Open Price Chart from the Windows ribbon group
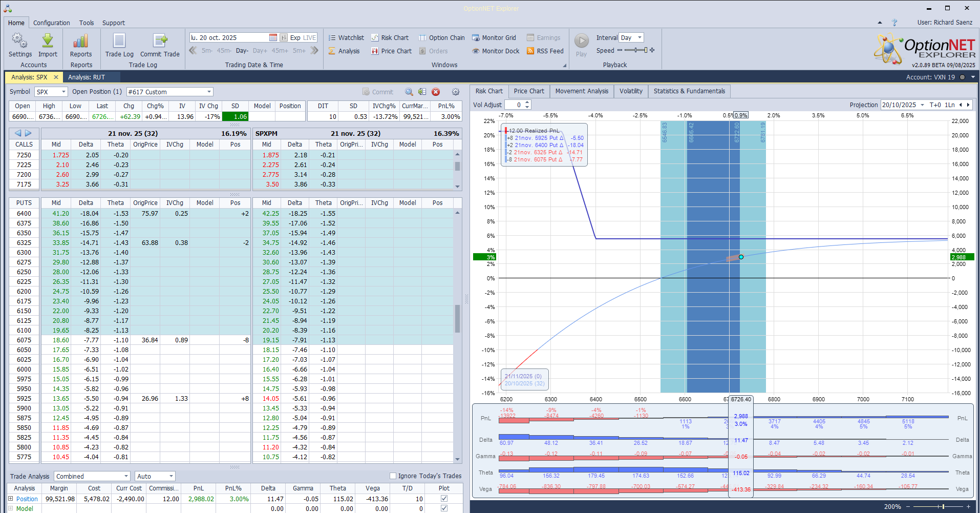This screenshot has width=980, height=513. [x=391, y=51]
